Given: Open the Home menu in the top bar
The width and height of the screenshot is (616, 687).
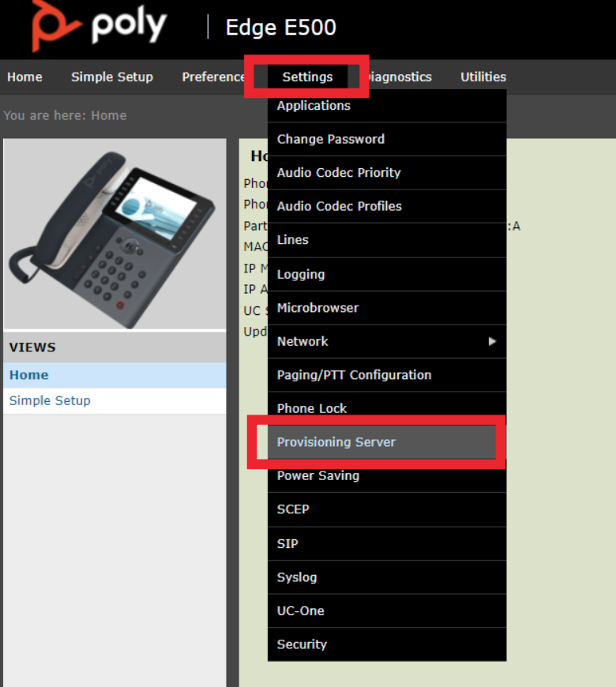Looking at the screenshot, I should tap(24, 77).
